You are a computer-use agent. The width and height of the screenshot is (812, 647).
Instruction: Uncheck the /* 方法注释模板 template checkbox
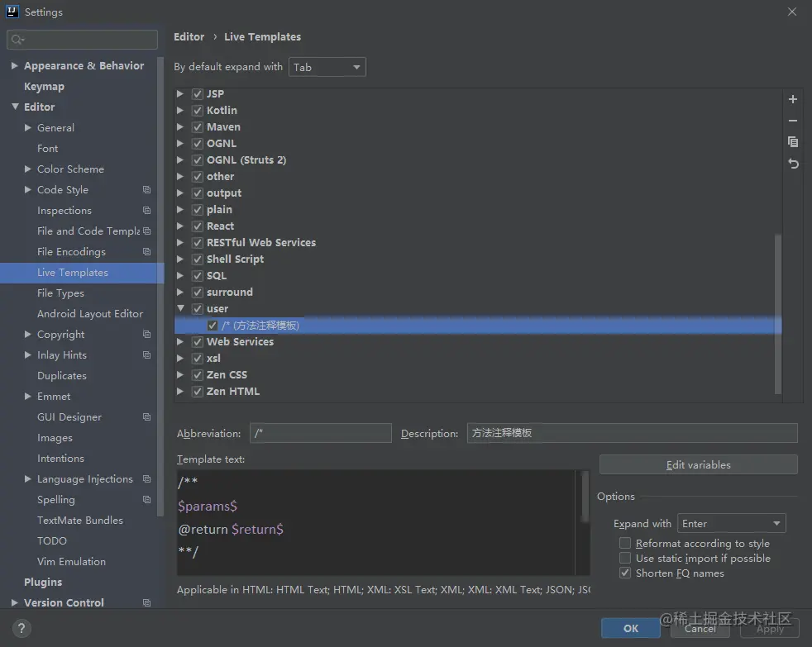213,326
